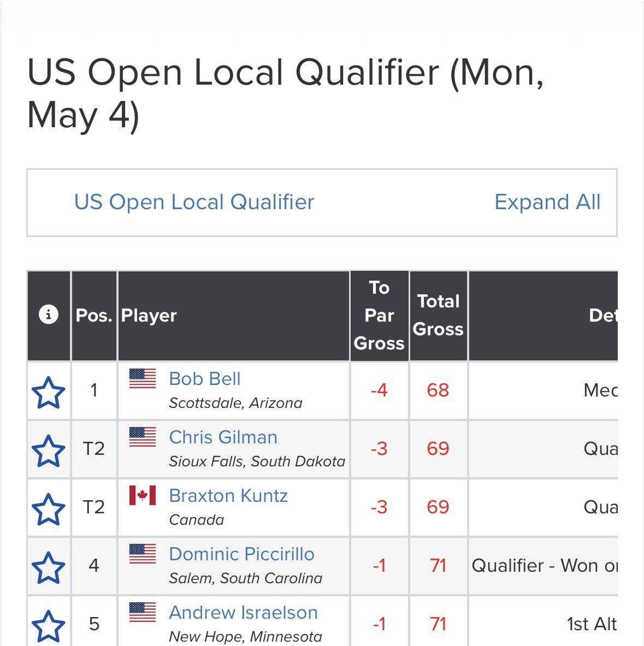Screen dimensions: 644x646
Task: View Chris Gilman's scorecard
Action: coord(223,437)
